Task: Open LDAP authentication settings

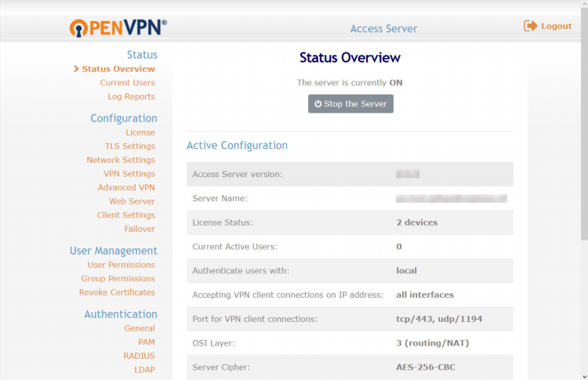Action: 145,370
